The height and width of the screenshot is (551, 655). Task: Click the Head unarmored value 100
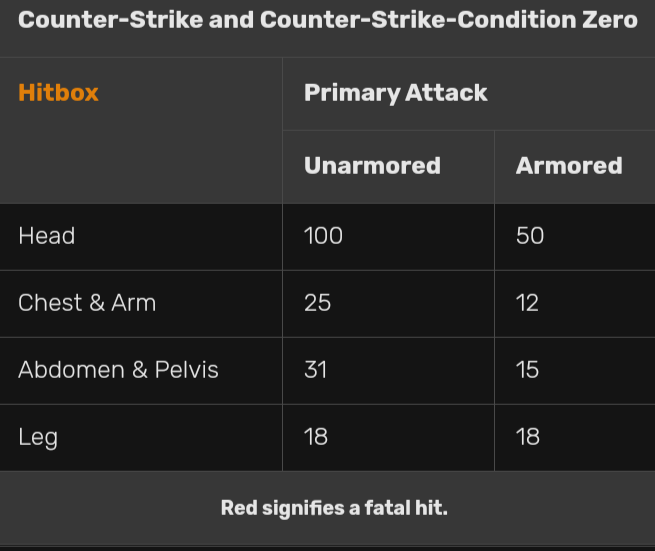tap(323, 236)
